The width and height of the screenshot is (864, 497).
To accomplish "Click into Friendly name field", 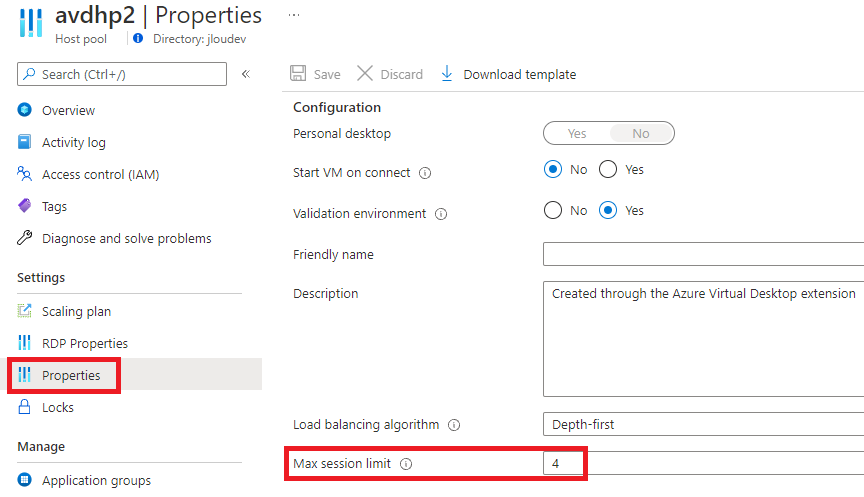I will point(703,254).
